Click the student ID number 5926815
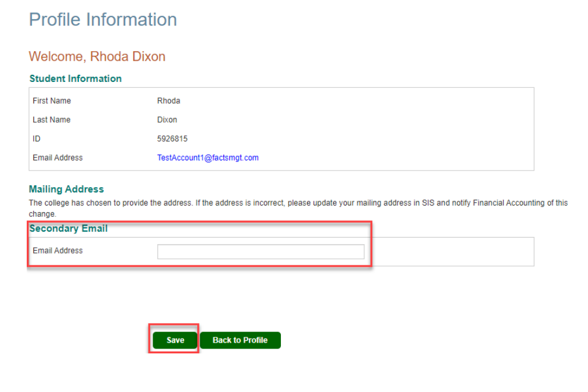 (x=172, y=139)
